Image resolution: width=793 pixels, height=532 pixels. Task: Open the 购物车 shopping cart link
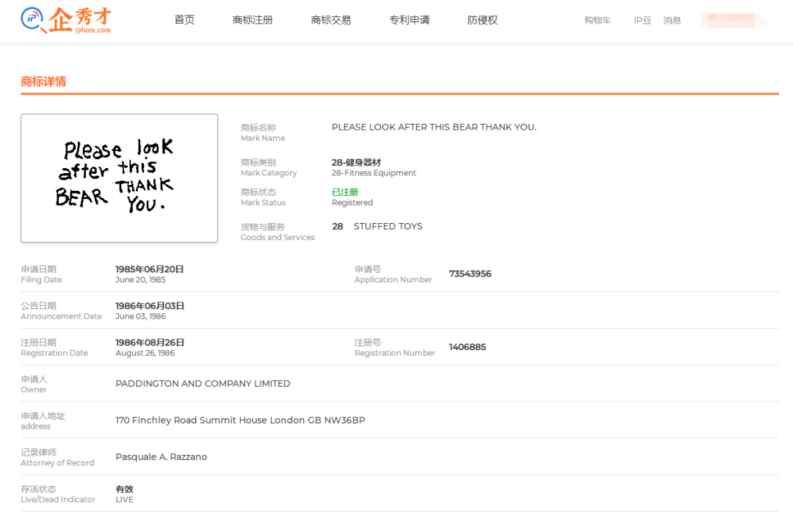[x=597, y=21]
